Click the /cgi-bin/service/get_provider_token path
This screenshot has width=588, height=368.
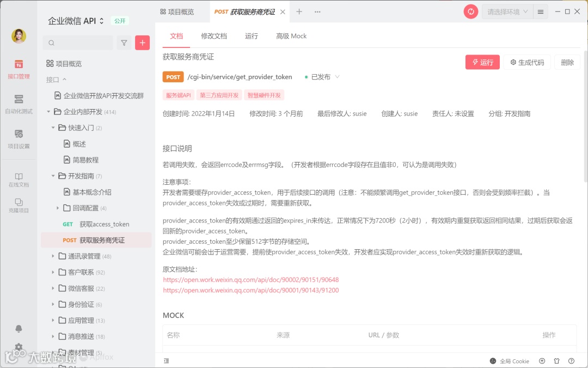(240, 77)
